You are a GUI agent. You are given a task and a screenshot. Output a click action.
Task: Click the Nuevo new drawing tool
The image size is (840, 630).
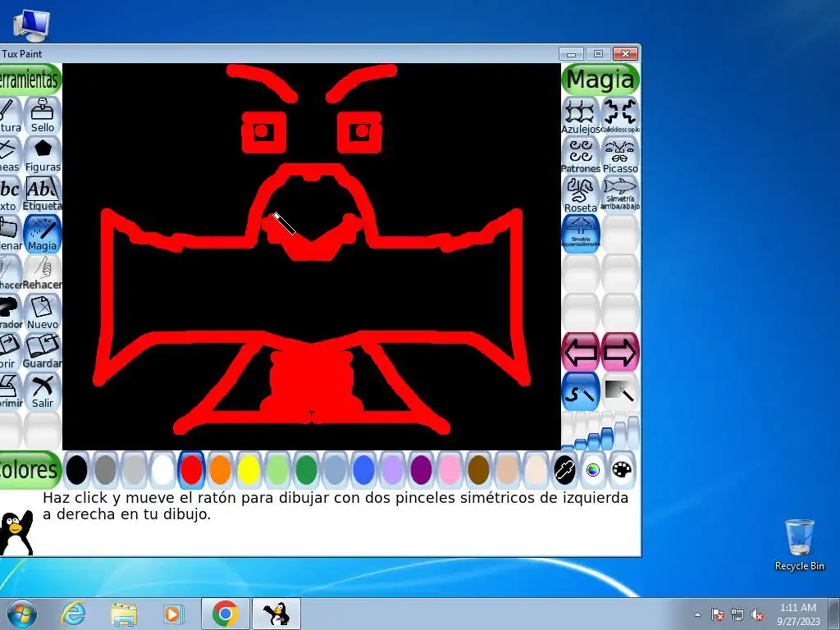pyautogui.click(x=43, y=313)
